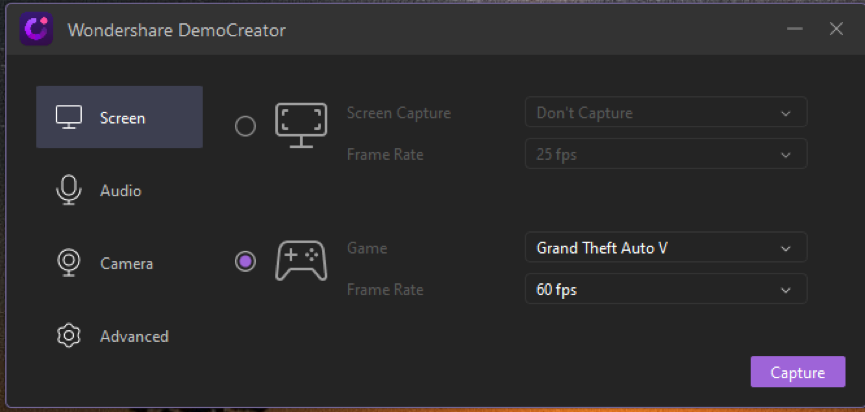Click the Wondershare DemoCreator logo icon
Viewport: 865px width, 412px height.
pyautogui.click(x=36, y=29)
